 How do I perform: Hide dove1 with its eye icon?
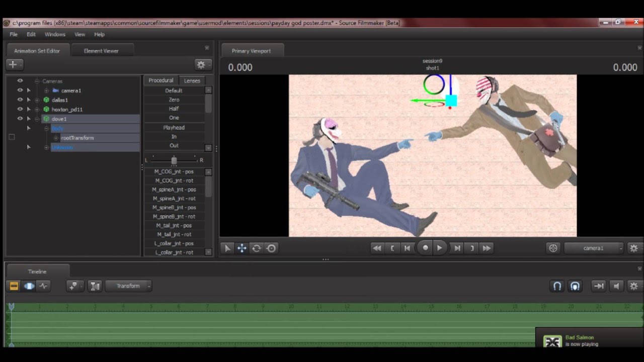pos(20,119)
